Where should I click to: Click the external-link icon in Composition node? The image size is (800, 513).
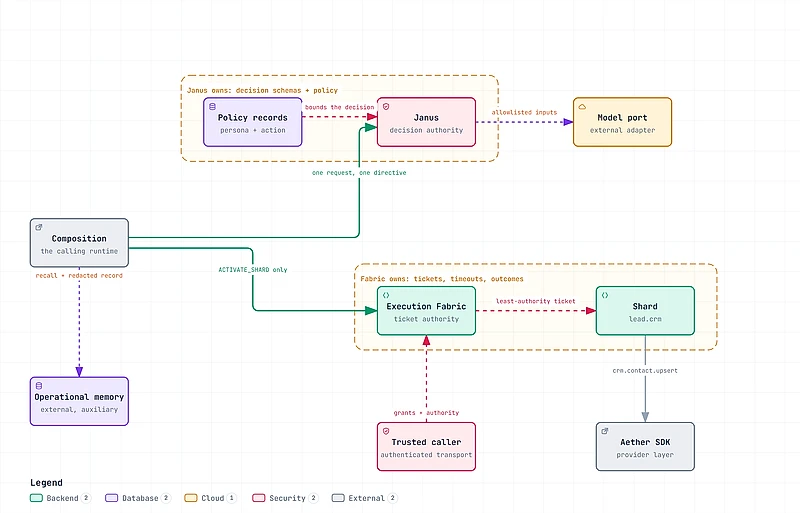[39, 228]
